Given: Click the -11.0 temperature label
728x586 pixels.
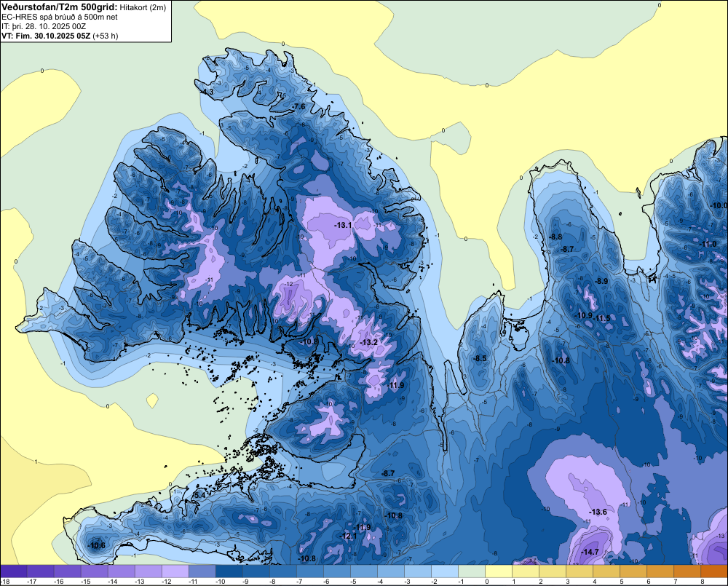Looking at the screenshot, I should (x=708, y=245).
